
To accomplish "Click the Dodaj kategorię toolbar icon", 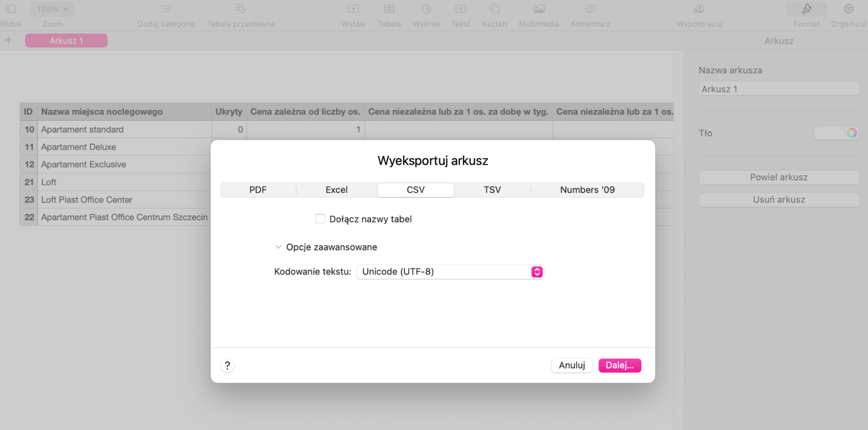I will pos(166,9).
